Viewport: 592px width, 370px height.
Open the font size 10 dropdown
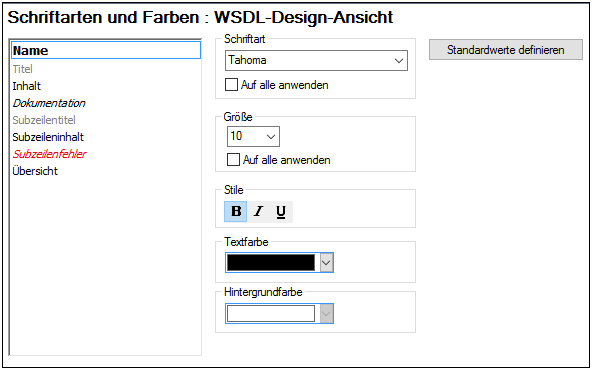[253, 136]
